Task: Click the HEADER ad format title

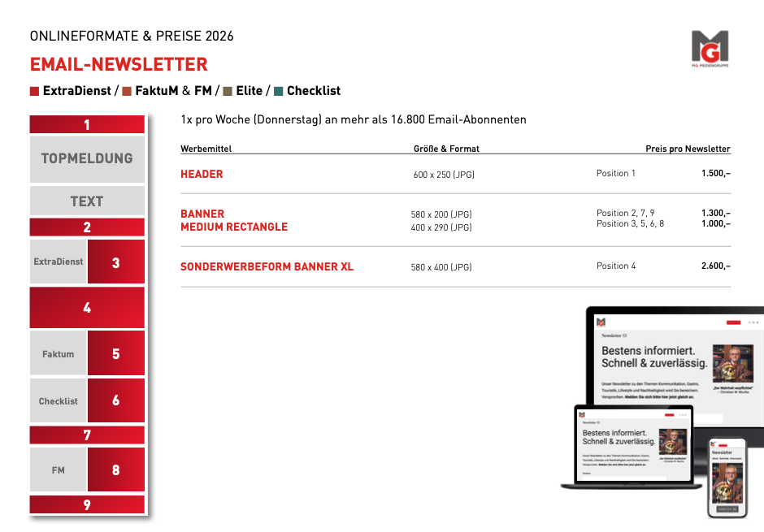Action: (x=202, y=174)
